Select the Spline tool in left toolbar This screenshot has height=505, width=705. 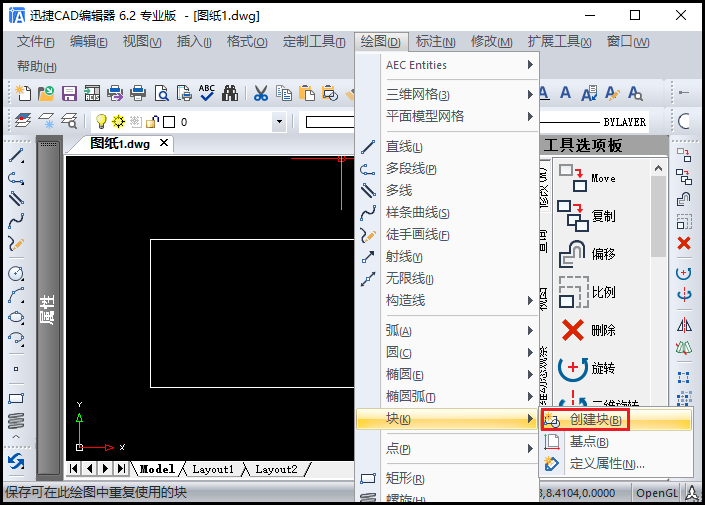[16, 222]
